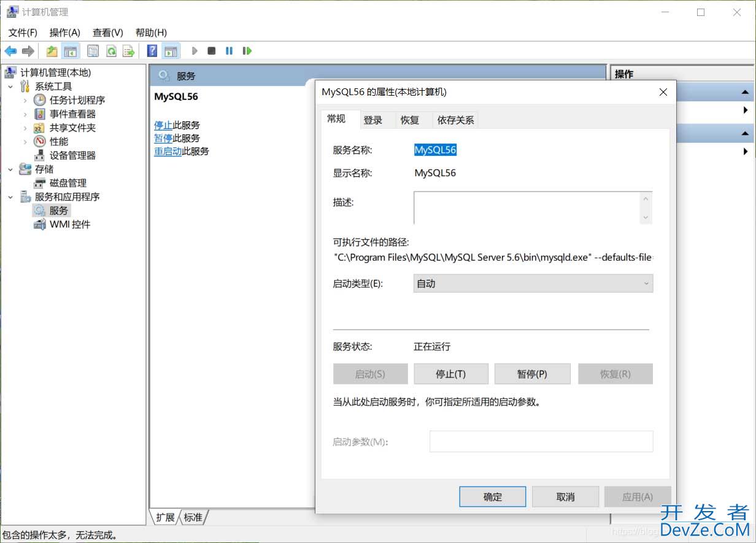Switch to the 依存关系 tab
The height and width of the screenshot is (543, 756).
tap(455, 120)
